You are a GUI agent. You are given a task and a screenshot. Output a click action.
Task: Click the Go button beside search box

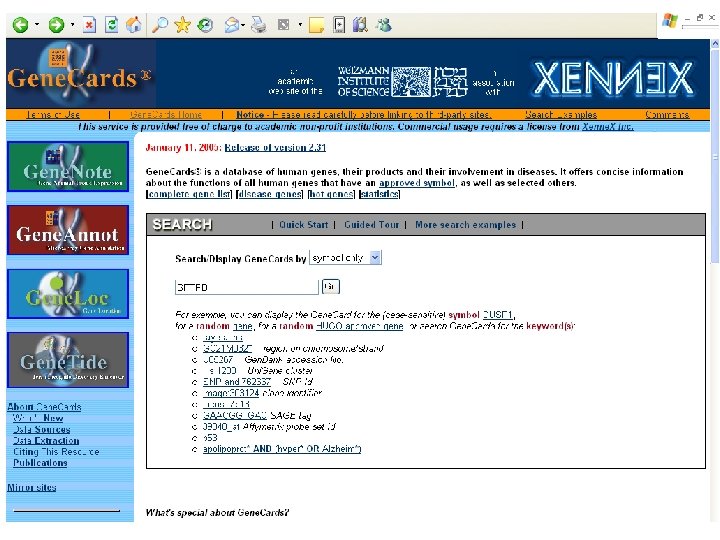[x=331, y=287]
